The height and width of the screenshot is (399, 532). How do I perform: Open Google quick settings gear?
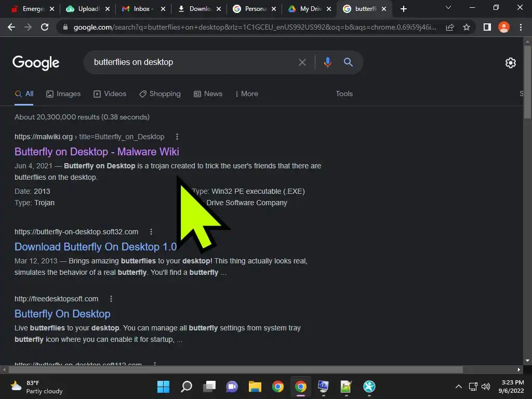[x=510, y=63]
